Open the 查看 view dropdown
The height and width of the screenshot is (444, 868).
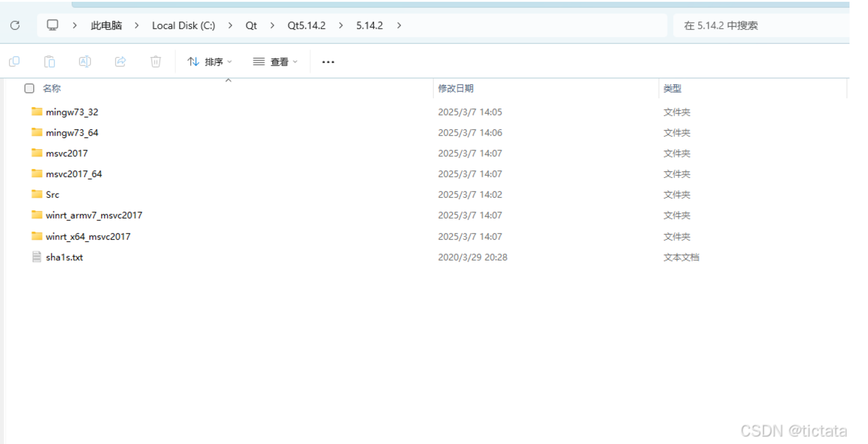point(275,62)
